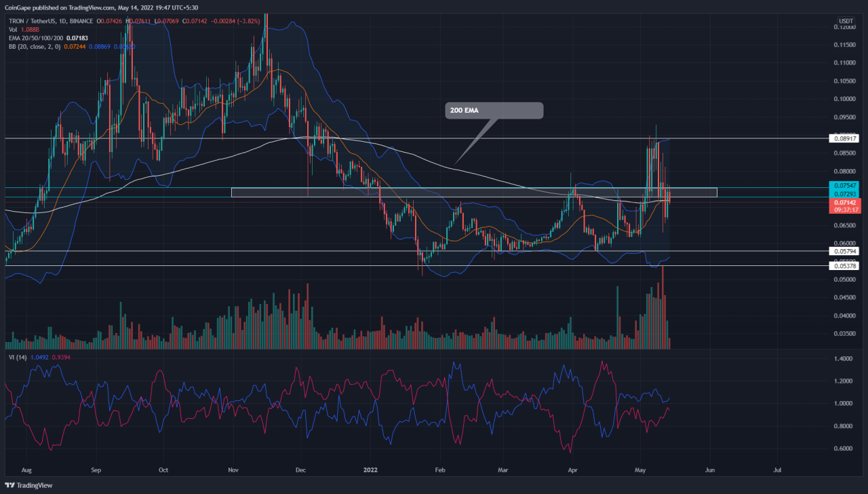Image resolution: width=868 pixels, height=494 pixels.
Task: Click the 0.05794 price level tag
Action: point(845,251)
